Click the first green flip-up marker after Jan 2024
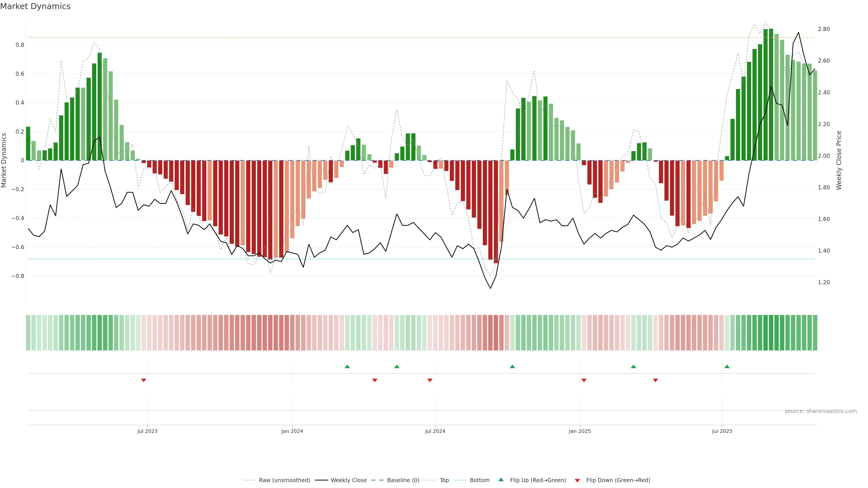 click(x=347, y=366)
